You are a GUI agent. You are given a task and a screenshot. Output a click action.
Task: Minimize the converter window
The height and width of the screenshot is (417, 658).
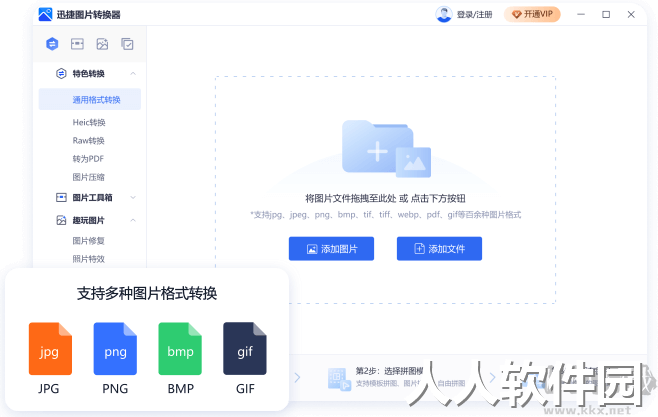coord(581,14)
